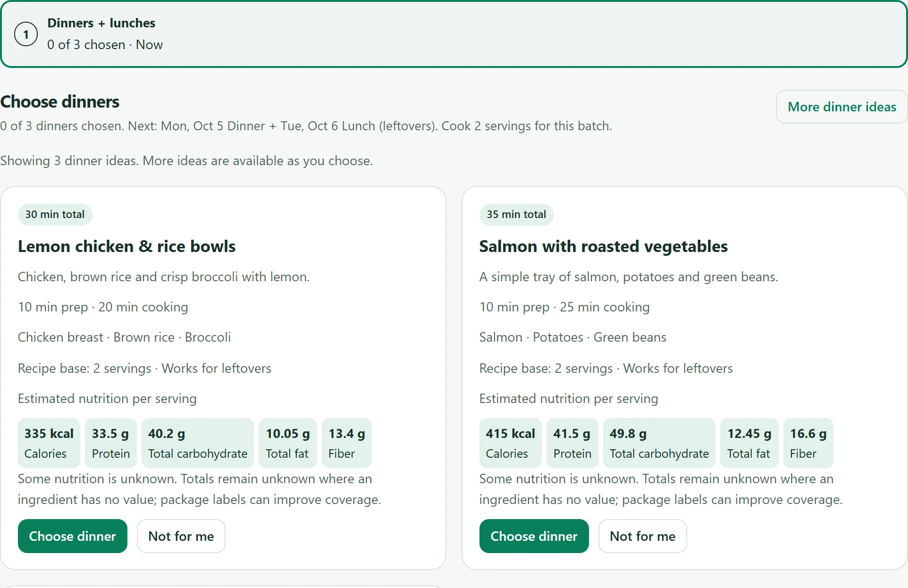Select the 49.8 g Total carbohydrate tile
This screenshot has width=908, height=588.
coord(659,443)
